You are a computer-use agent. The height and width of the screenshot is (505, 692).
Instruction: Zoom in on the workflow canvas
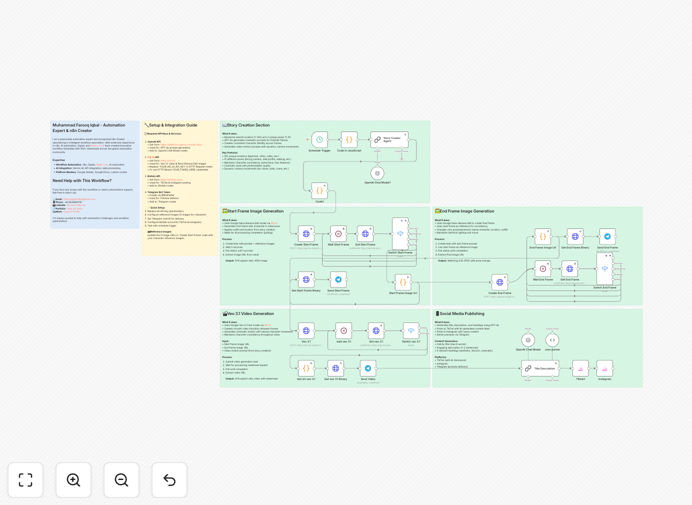pyautogui.click(x=73, y=480)
